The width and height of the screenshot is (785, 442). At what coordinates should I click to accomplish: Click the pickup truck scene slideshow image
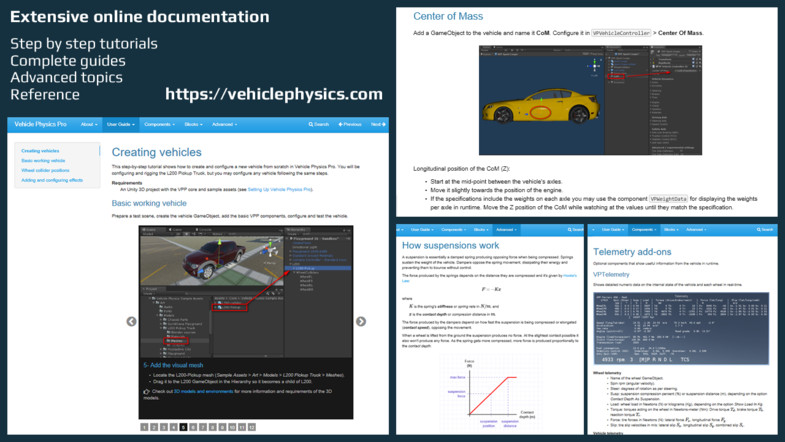[246, 292]
